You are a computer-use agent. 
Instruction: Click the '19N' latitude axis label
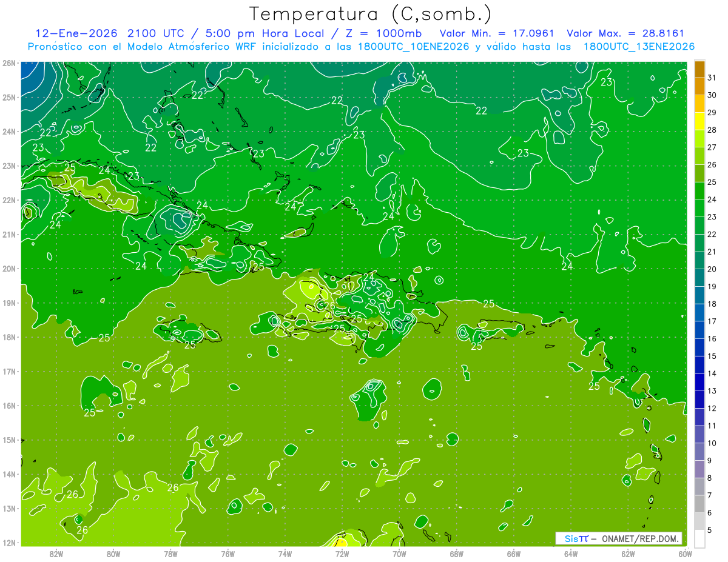(8, 303)
